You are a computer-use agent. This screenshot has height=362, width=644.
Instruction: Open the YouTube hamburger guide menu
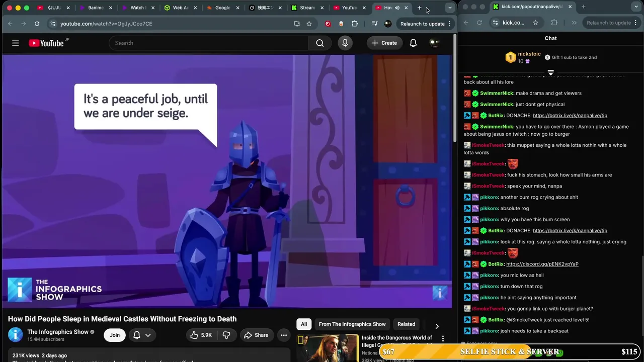16,43
